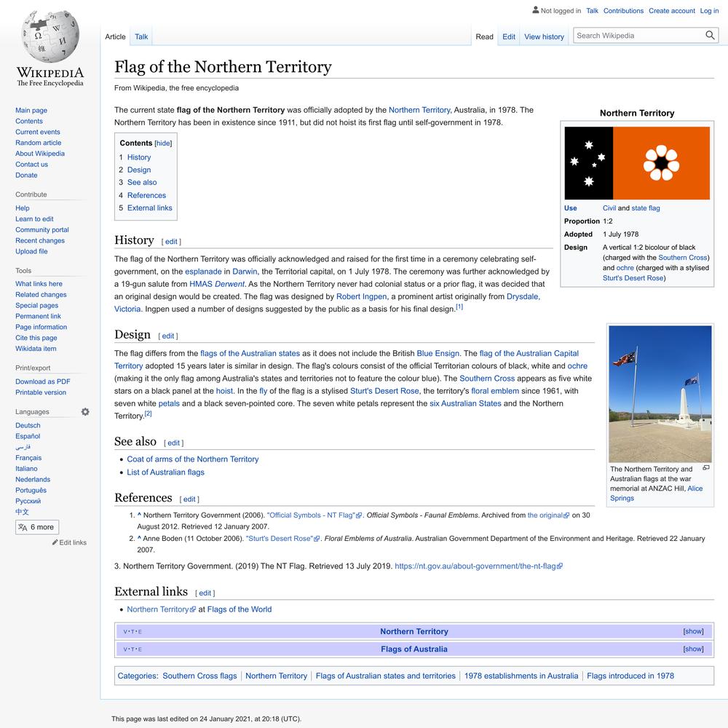The width and height of the screenshot is (728, 728).
Task: Open the Northern Territory flag image
Action: point(637,163)
